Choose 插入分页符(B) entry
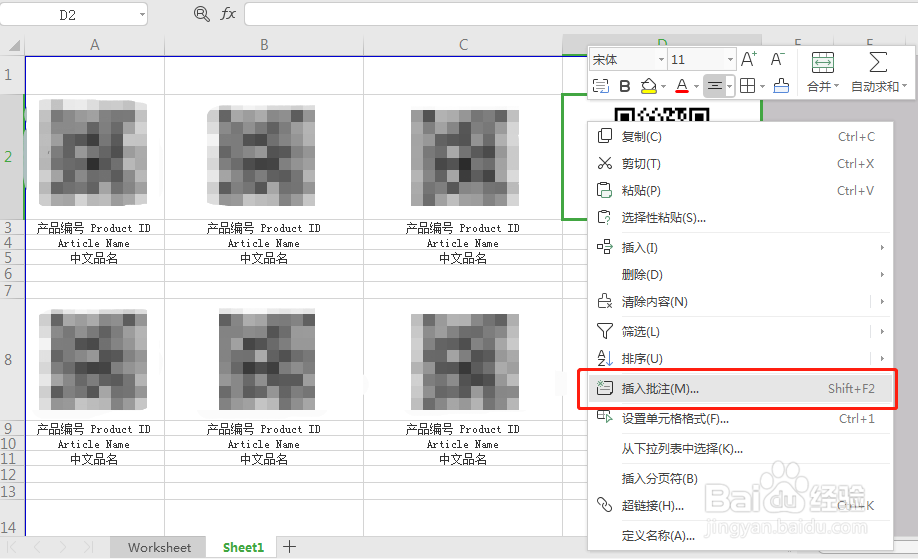Screen dimensions: 918x559 740,479
